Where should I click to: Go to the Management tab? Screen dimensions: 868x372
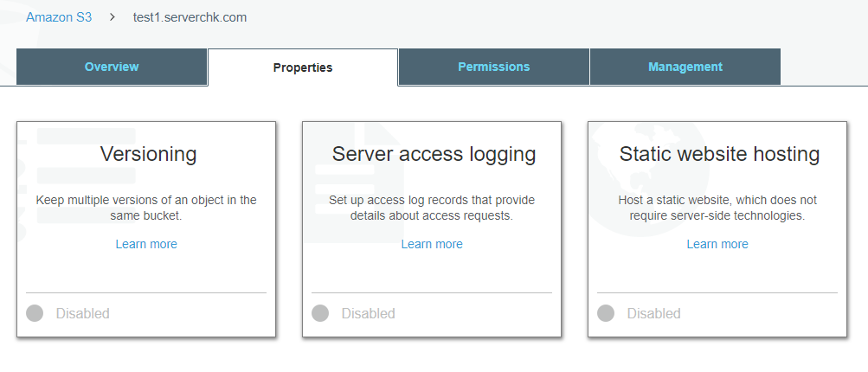pos(685,67)
